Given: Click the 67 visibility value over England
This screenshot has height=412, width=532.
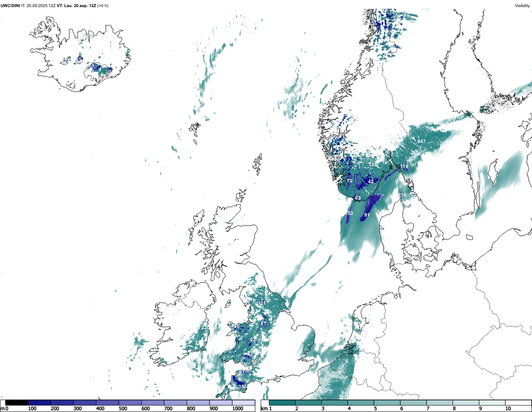Looking at the screenshot, I should 264,324.
